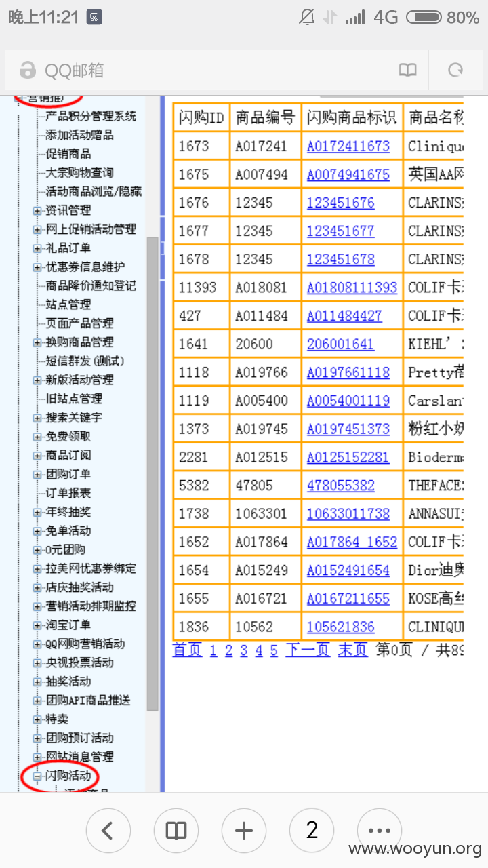Image resolution: width=488 pixels, height=868 pixels.
Task: Open 旧站点管理 tree item
Action: tap(74, 399)
